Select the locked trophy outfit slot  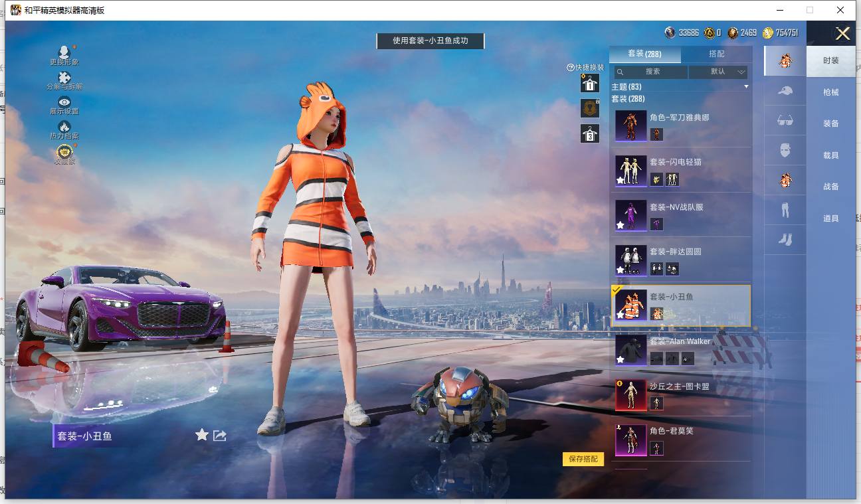590,108
